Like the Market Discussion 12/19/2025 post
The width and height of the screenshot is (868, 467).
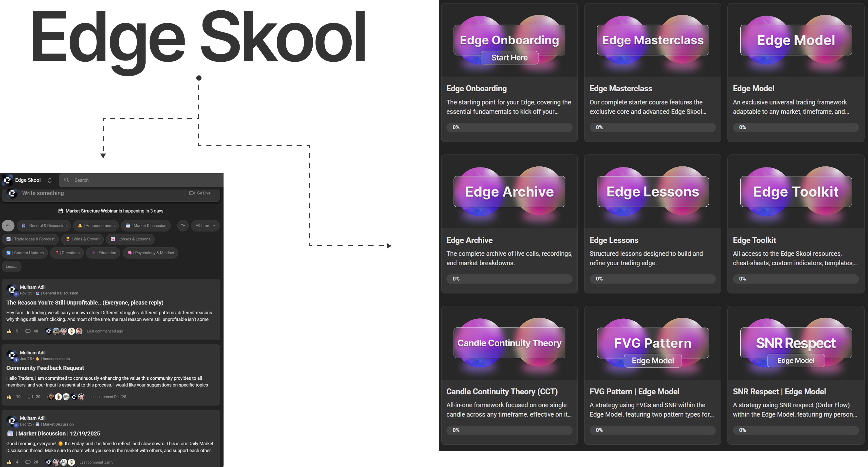pyautogui.click(x=9, y=462)
